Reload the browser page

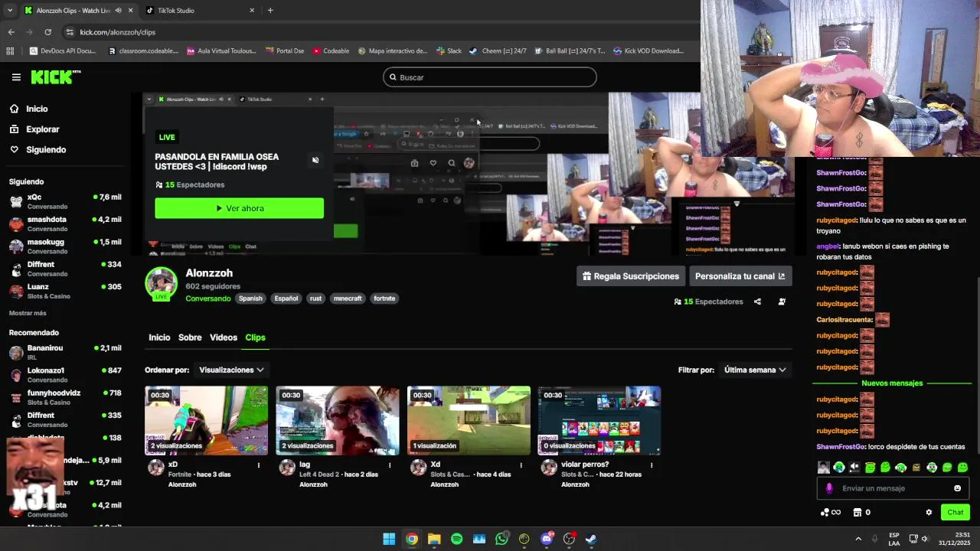click(x=47, y=32)
